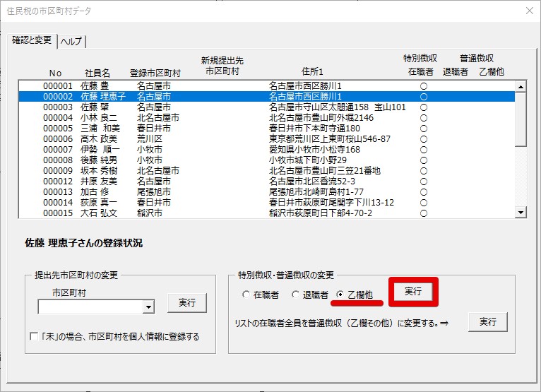This screenshot has height=392, width=541.
Task: Select employee row 000014 荻原 真一
Action: pyautogui.click(x=266, y=202)
